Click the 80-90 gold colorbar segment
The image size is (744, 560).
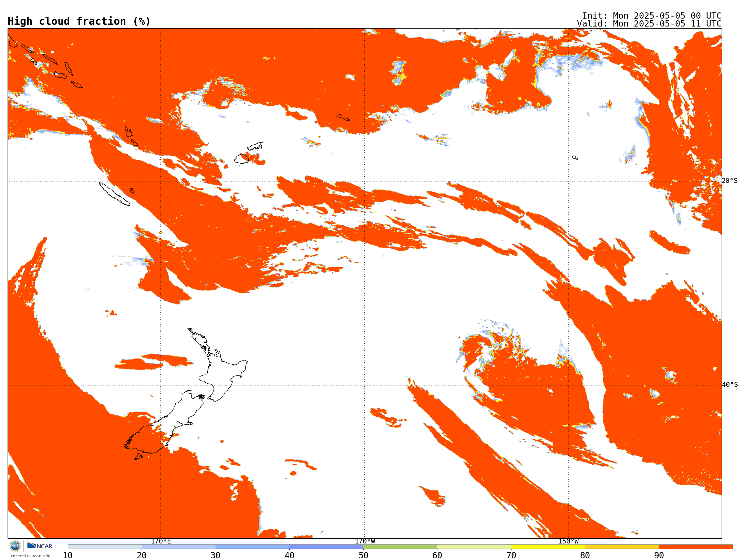click(622, 547)
